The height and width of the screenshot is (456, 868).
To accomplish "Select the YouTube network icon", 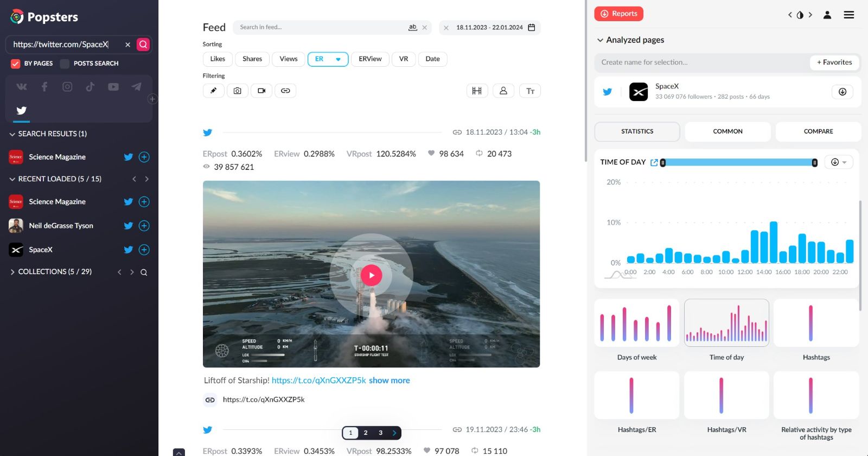I will pos(113,87).
